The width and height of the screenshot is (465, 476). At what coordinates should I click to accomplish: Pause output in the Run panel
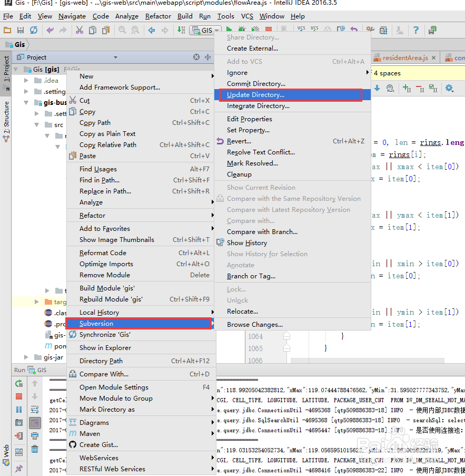pyautogui.click(x=19, y=410)
